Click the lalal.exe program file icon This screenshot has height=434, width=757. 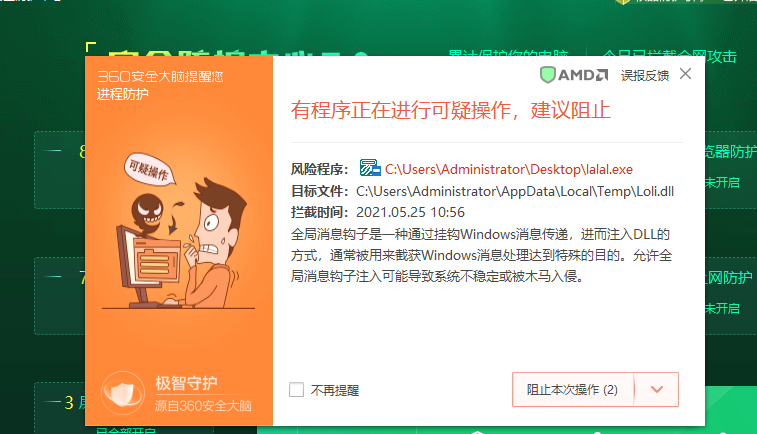coord(370,168)
